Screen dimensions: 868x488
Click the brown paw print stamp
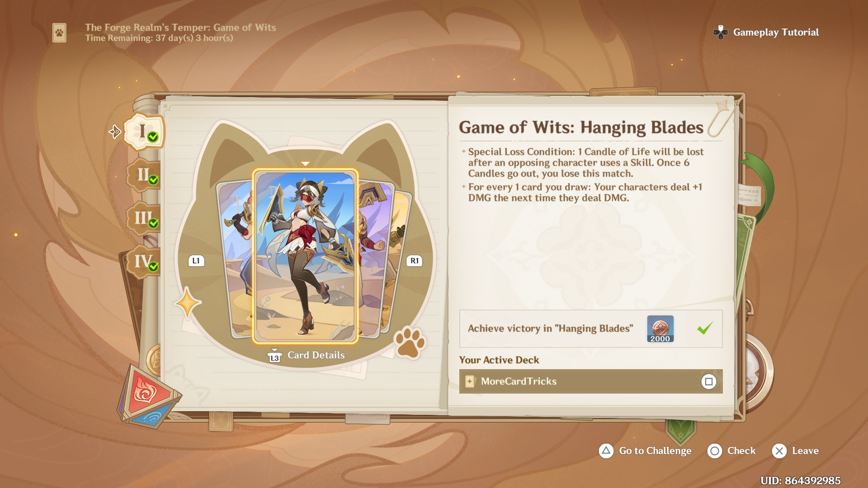pos(410,343)
